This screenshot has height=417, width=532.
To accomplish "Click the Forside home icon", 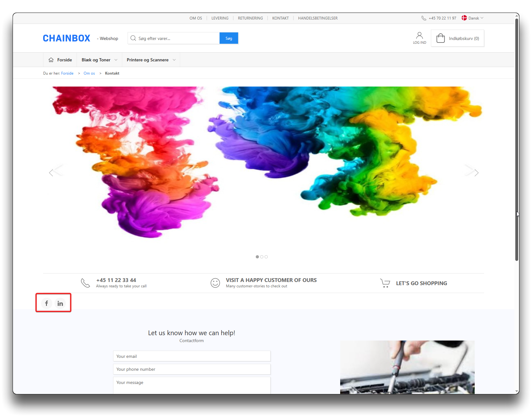I will coord(51,60).
